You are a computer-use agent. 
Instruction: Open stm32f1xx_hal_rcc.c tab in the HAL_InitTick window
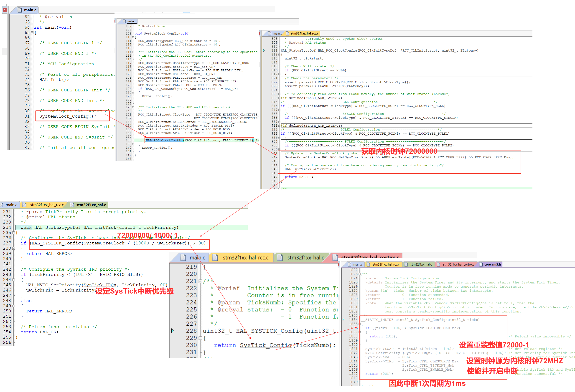44,205
